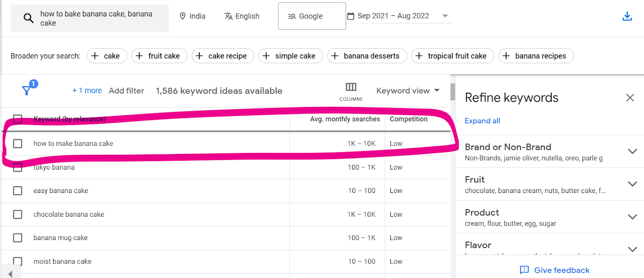Expand the Fruit refine section
644x278 pixels.
pyautogui.click(x=632, y=184)
